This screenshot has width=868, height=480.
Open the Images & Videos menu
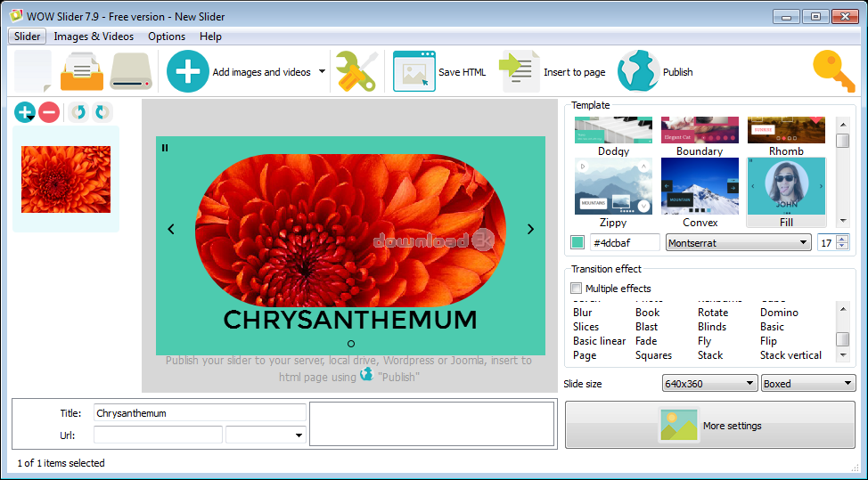pyautogui.click(x=94, y=37)
